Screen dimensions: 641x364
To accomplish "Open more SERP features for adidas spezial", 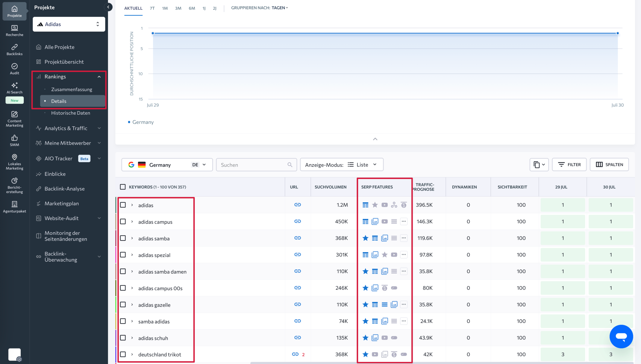I will pos(404,255).
